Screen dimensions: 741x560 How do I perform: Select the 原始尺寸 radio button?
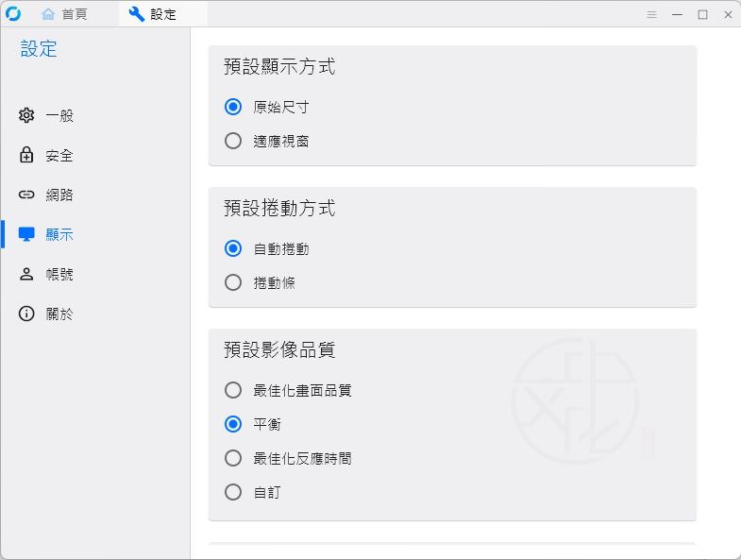(x=233, y=107)
